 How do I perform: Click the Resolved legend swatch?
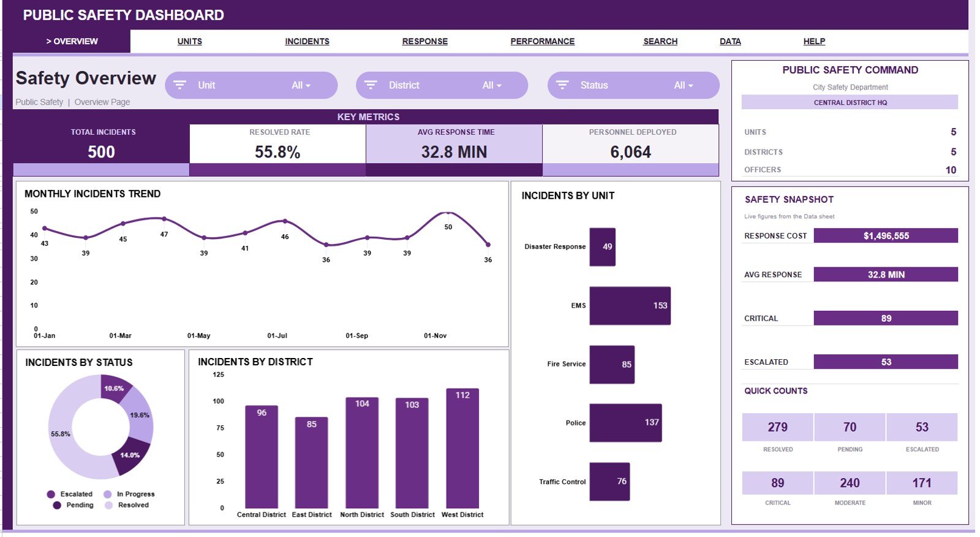pyautogui.click(x=108, y=505)
